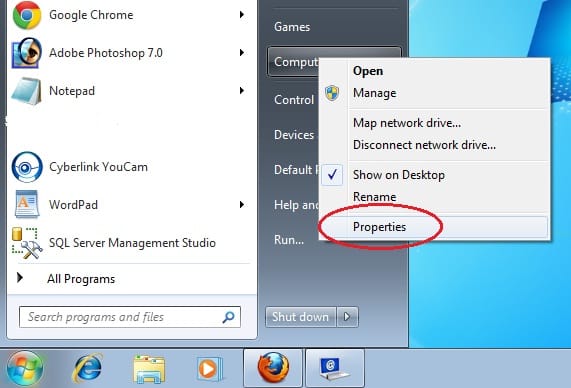Click the Windows Start orb
Viewport: 571px width, 388px height.
coord(25,368)
